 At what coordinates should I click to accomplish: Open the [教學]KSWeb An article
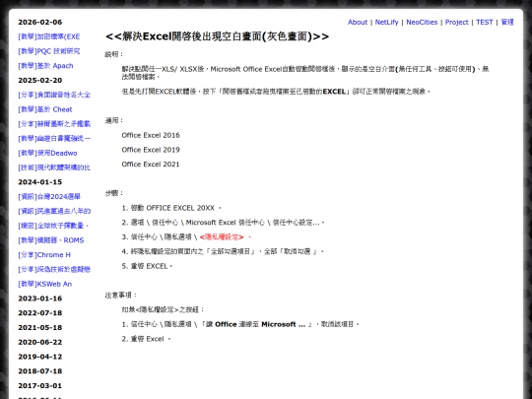click(44, 284)
